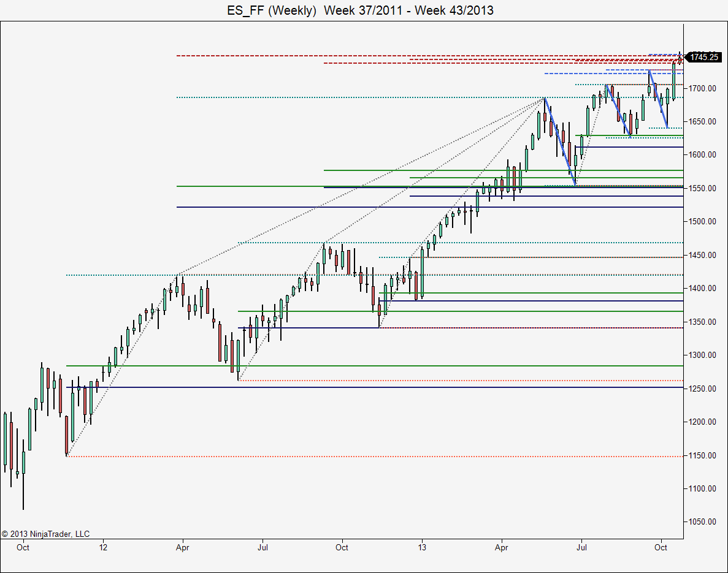
Task: Click the 1650.00 price axis label
Action: 702,121
